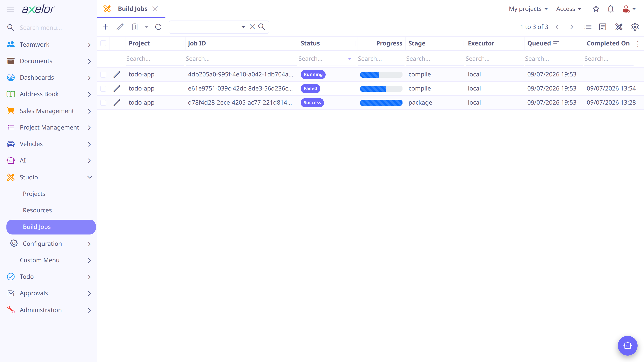This screenshot has height=362, width=644.
Task: Click the axelor logo
Action: click(38, 9)
